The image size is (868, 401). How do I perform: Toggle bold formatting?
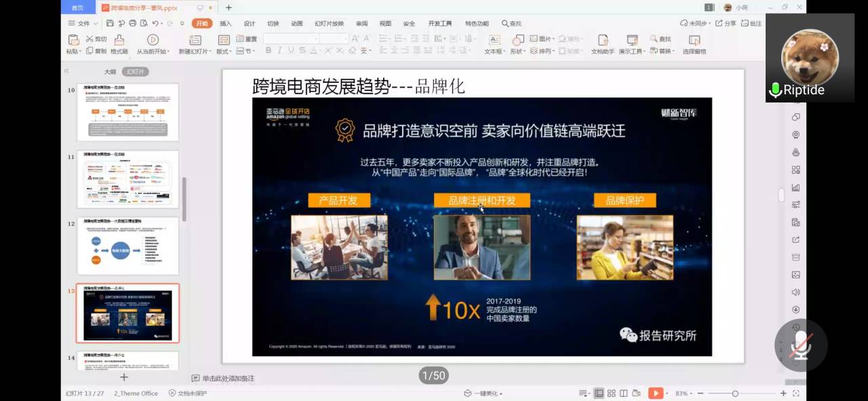[x=269, y=51]
